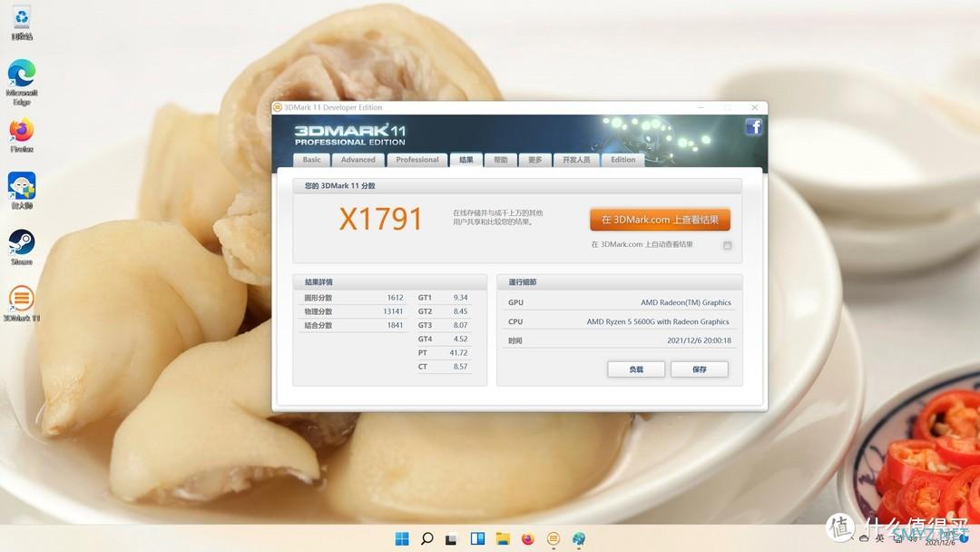980x552 pixels.
Task: Click the physics score value 13141
Action: tap(393, 311)
